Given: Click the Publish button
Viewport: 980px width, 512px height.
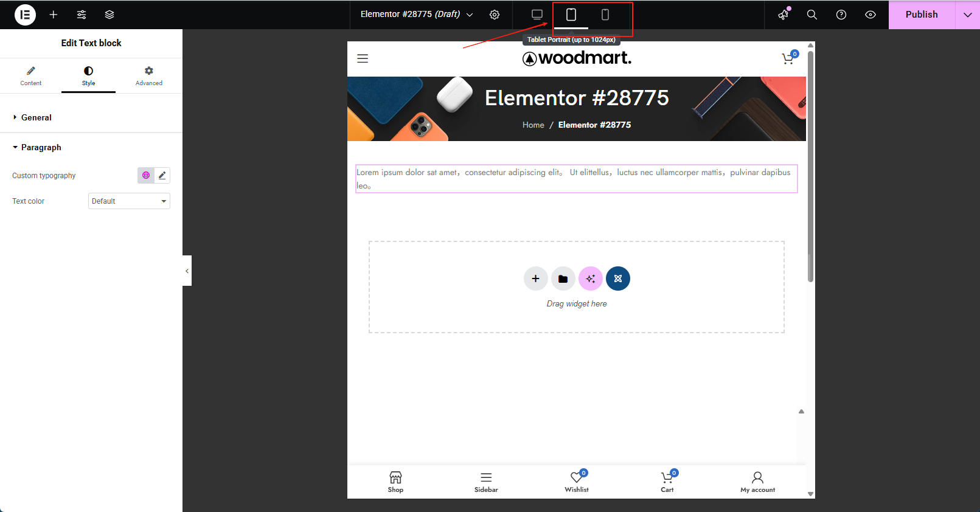Looking at the screenshot, I should point(921,15).
